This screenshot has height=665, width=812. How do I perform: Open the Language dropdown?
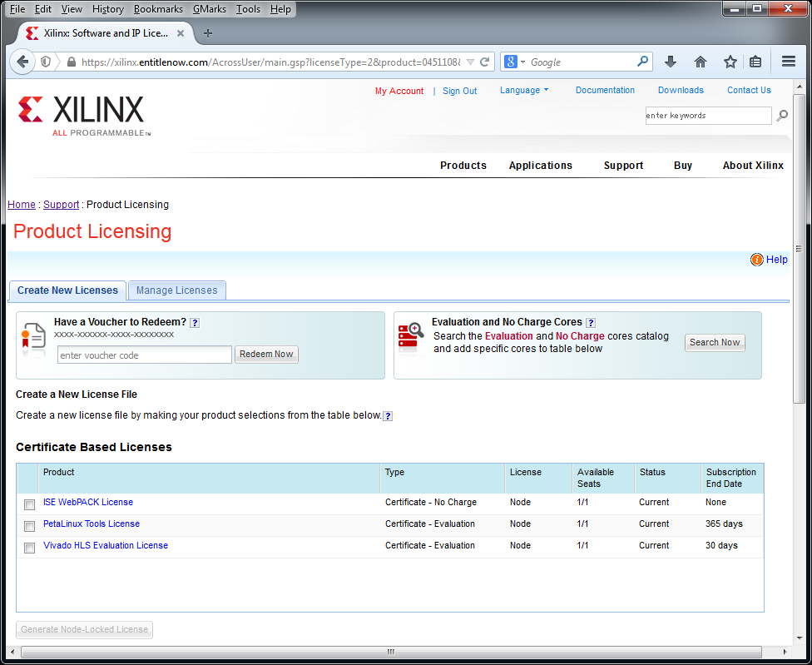523,90
